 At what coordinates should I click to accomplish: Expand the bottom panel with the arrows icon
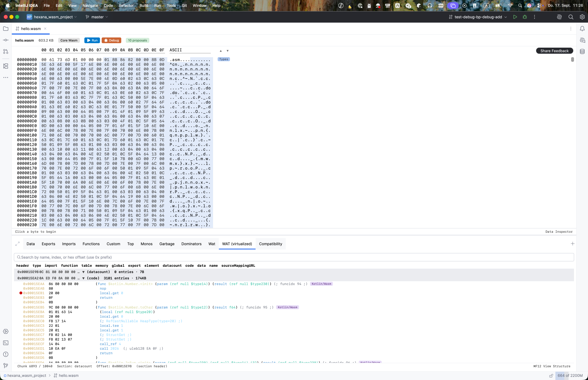tap(17, 244)
